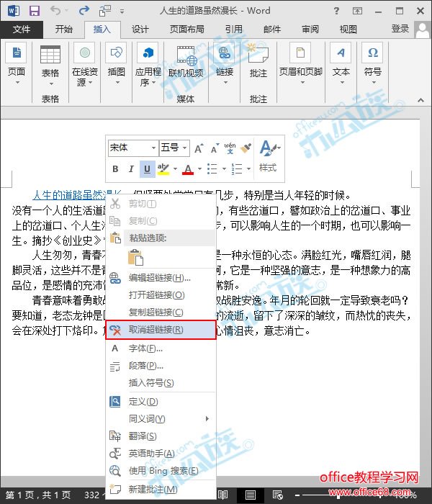Choose 插入符号(S) menu entry
This screenshot has height=504, width=432.
(161, 383)
